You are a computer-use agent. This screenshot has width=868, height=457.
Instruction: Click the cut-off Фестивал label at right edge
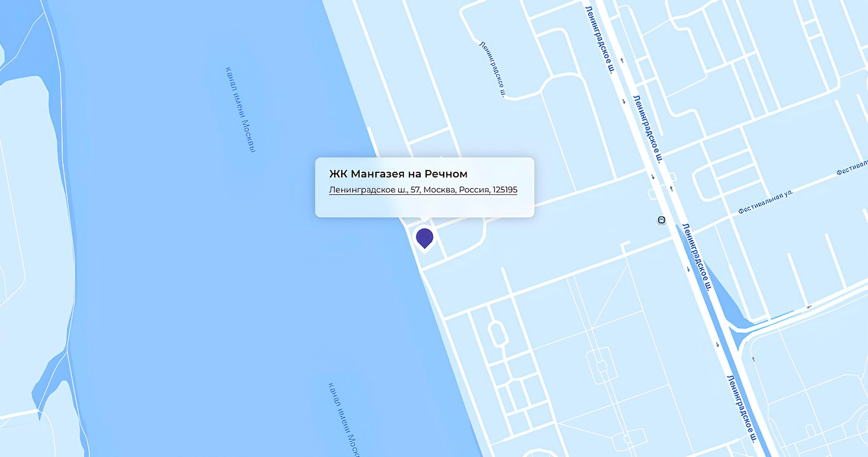pyautogui.click(x=852, y=167)
